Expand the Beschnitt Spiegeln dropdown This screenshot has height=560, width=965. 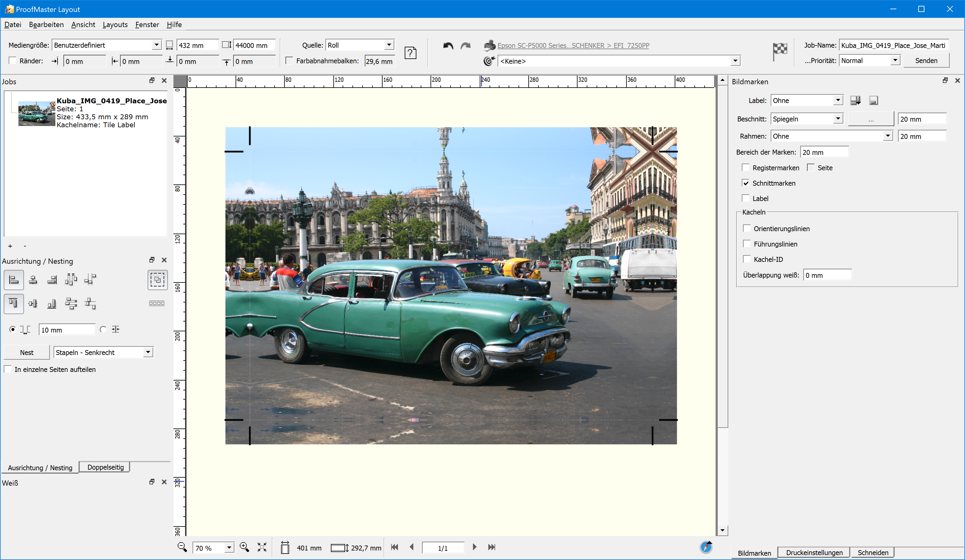coord(838,119)
